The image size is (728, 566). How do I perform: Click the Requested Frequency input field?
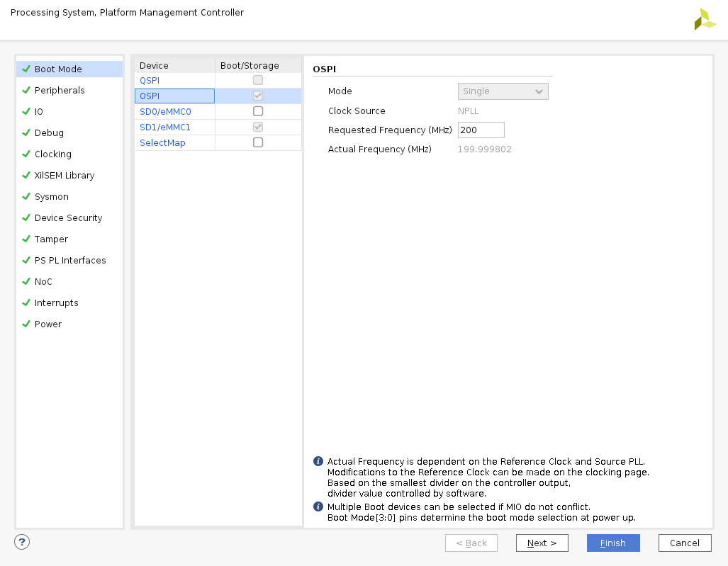pos(481,130)
